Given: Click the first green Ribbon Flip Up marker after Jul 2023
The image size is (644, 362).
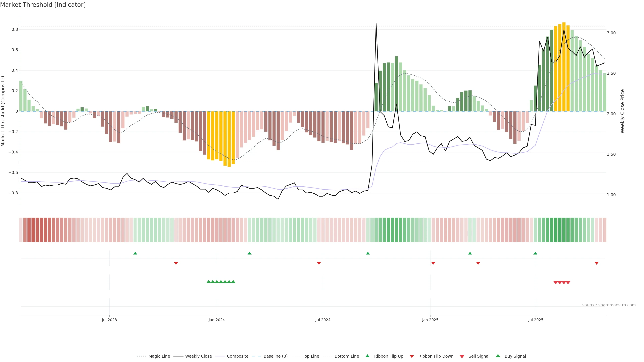Looking at the screenshot, I should coord(135,253).
